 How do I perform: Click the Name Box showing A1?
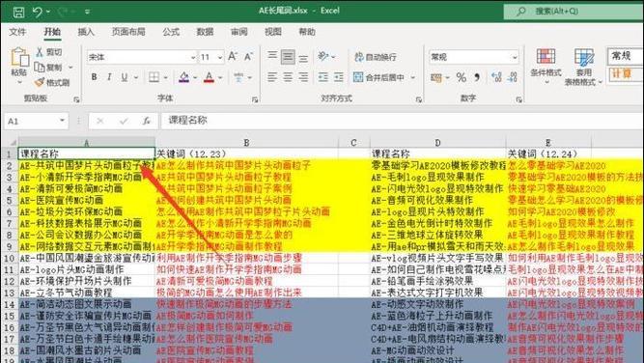(x=36, y=121)
